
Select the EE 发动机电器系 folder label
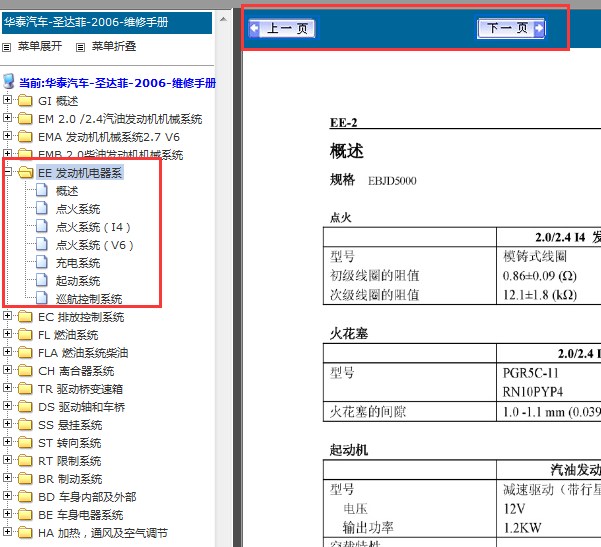pyautogui.click(x=80, y=173)
